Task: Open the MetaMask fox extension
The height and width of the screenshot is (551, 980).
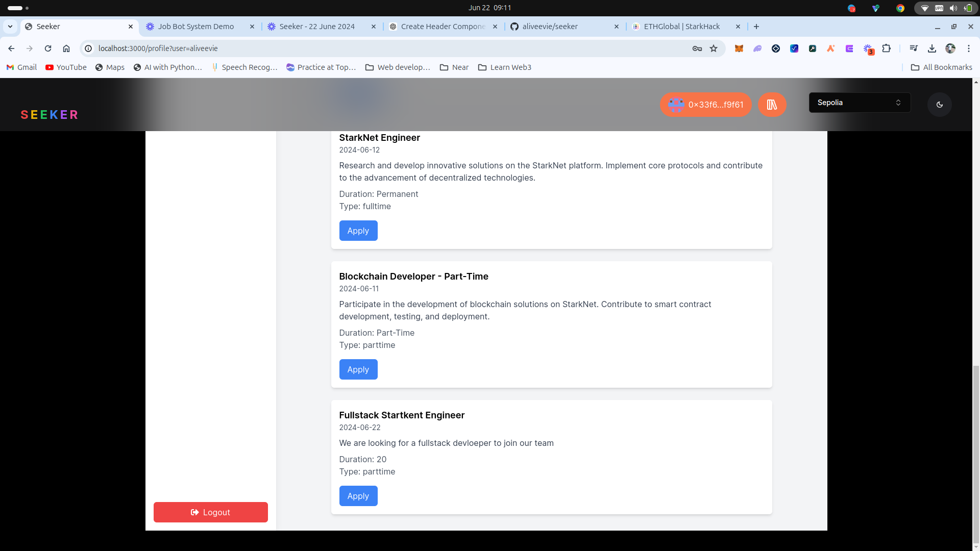Action: tap(739, 48)
